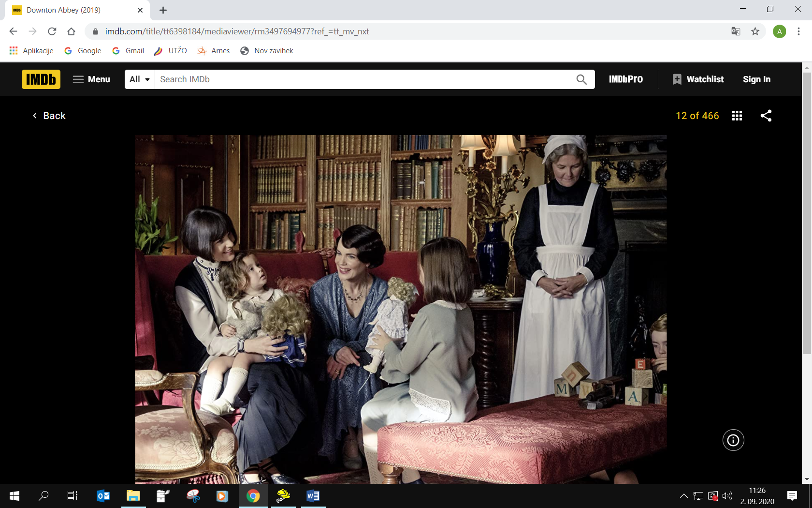The image size is (812, 508).
Task: Focus the Search IMDb field
Action: point(365,79)
